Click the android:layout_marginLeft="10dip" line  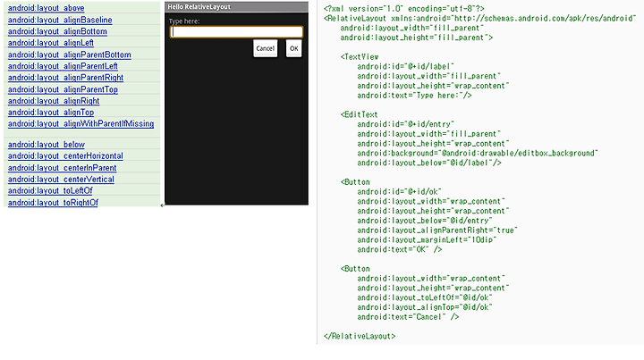(x=427, y=240)
